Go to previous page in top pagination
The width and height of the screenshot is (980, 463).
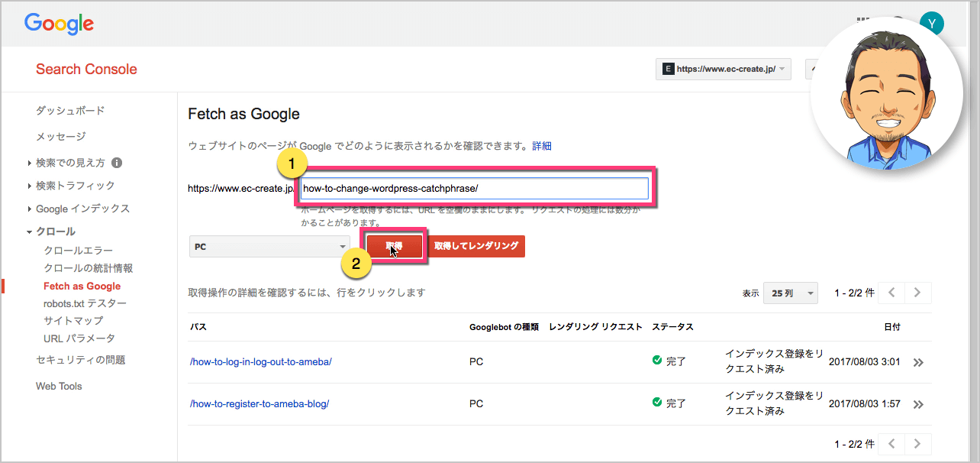[891, 293]
